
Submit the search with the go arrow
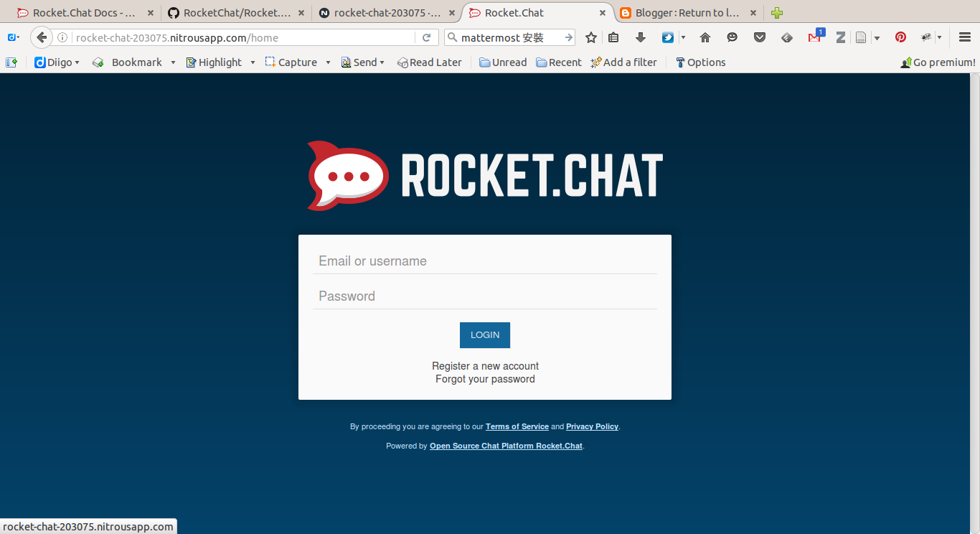[x=569, y=38]
